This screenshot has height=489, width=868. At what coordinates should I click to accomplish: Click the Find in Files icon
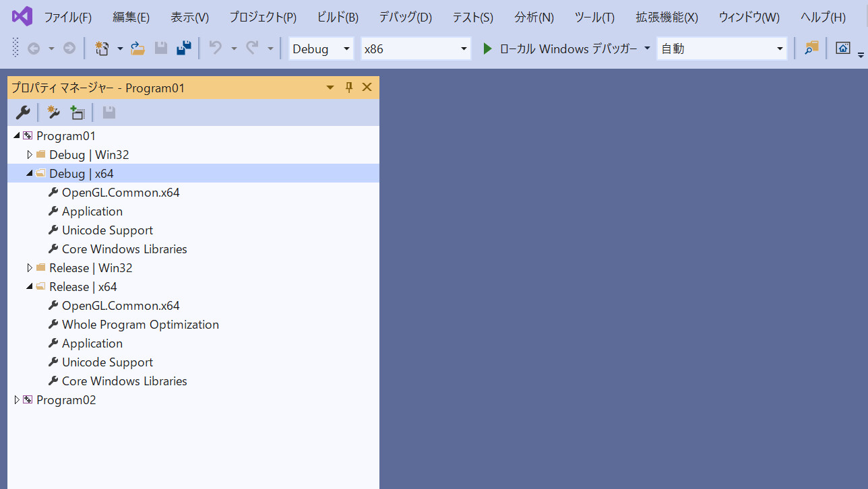pos(811,48)
